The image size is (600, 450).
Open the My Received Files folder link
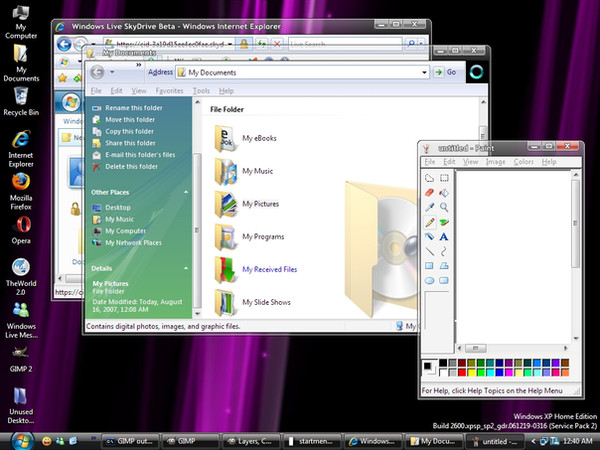coord(269,269)
